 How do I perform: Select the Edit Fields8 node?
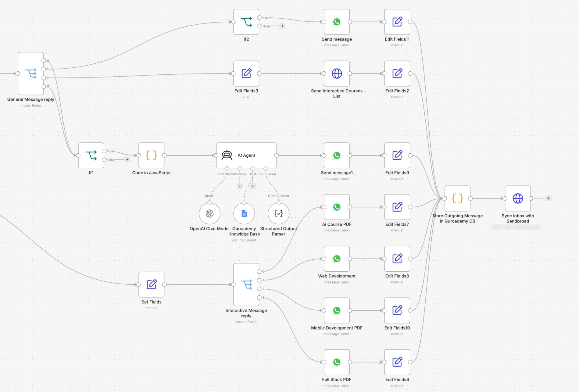click(397, 259)
